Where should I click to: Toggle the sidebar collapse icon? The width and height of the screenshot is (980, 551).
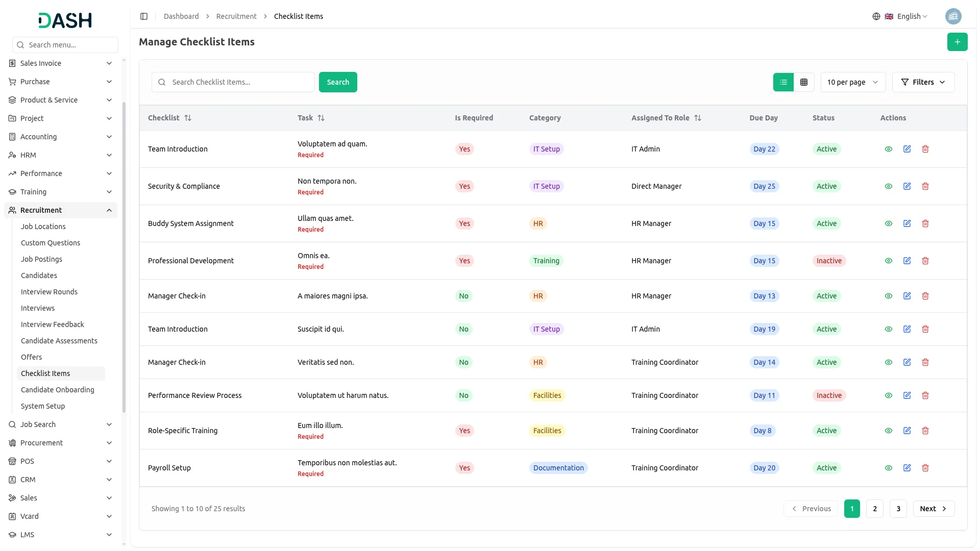coord(144,16)
